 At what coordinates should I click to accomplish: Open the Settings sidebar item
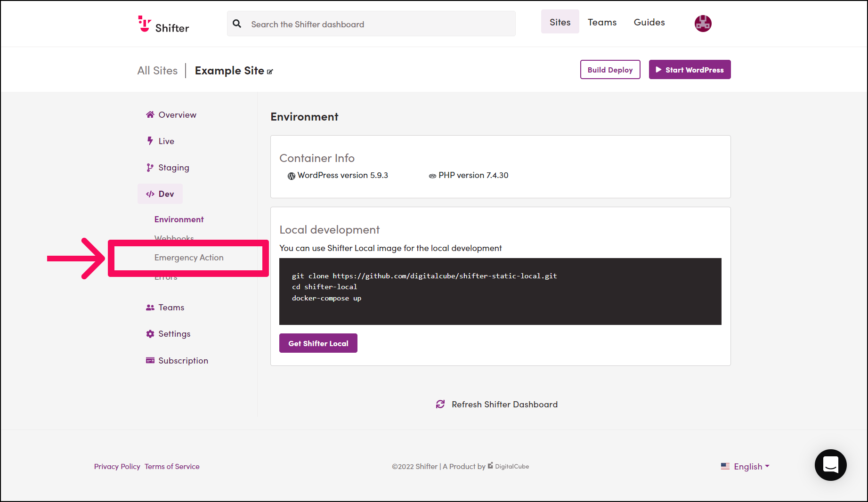(x=168, y=334)
